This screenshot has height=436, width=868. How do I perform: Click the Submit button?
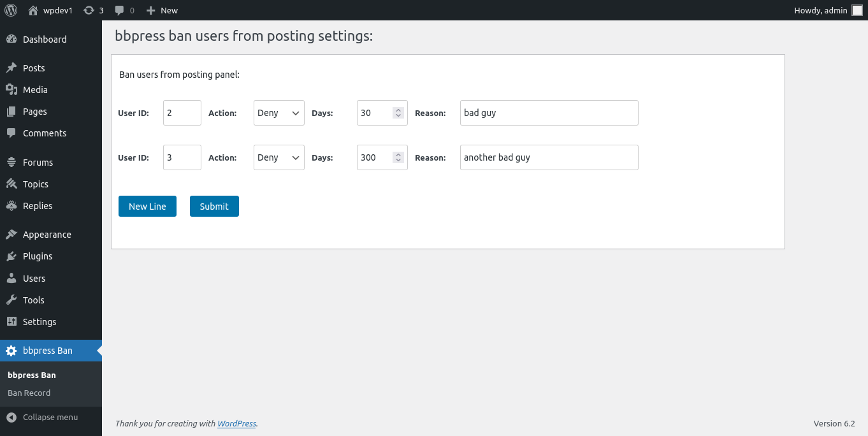pos(214,206)
